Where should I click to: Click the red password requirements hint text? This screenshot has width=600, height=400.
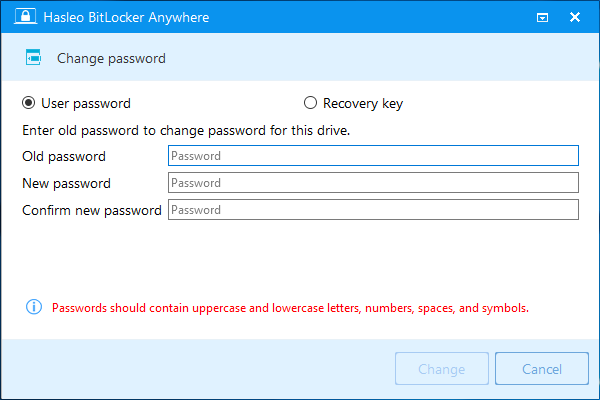(x=290, y=307)
